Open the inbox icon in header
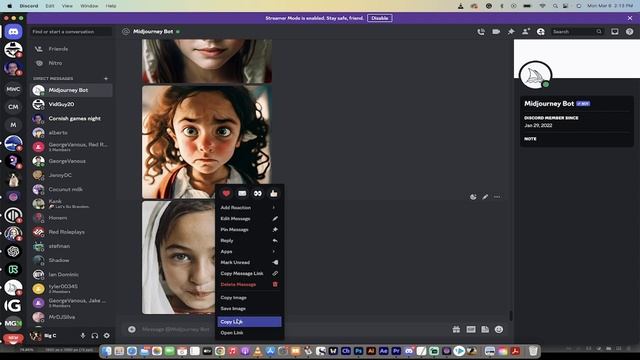Viewport: 640px width, 360px height. point(615,31)
